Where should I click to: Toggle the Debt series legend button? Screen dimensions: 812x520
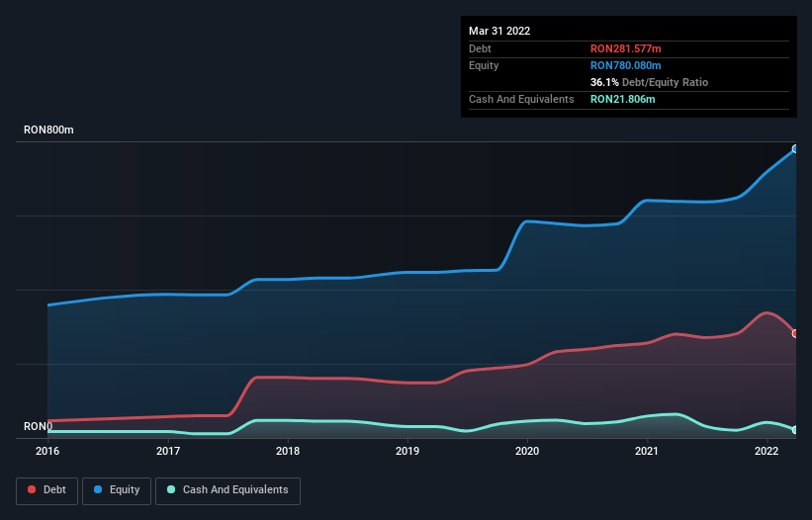tap(47, 490)
